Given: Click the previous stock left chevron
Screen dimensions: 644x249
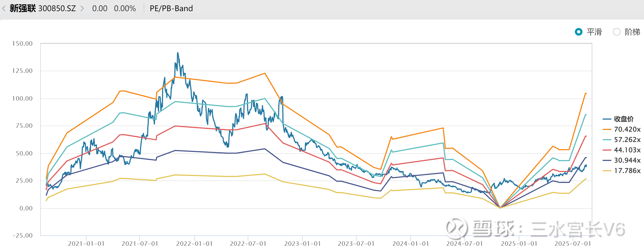Looking at the screenshot, I should coord(4,9).
